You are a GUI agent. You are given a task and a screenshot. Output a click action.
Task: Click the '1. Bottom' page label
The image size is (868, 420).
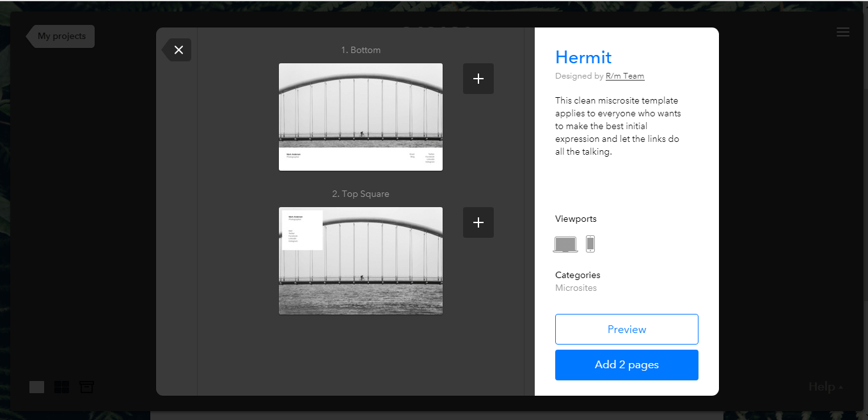tap(361, 50)
